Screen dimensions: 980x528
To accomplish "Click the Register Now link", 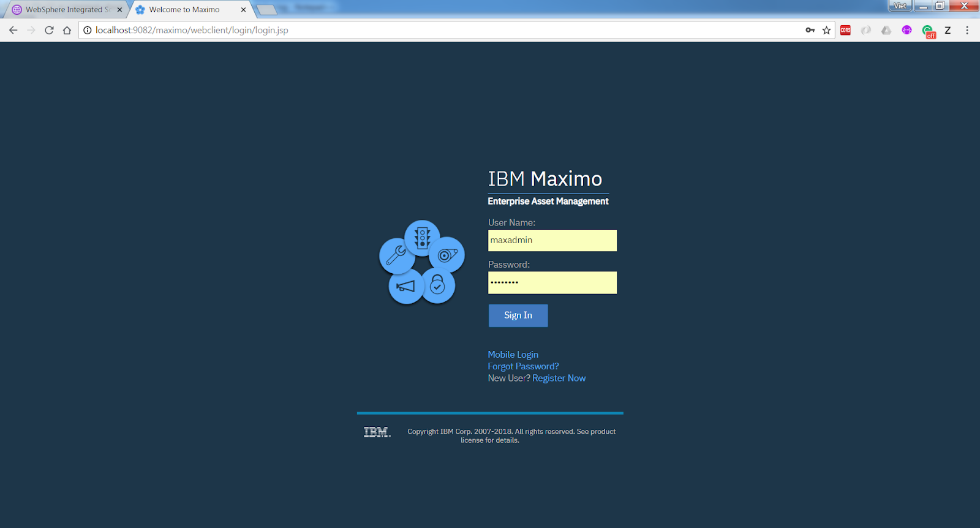I will (559, 378).
